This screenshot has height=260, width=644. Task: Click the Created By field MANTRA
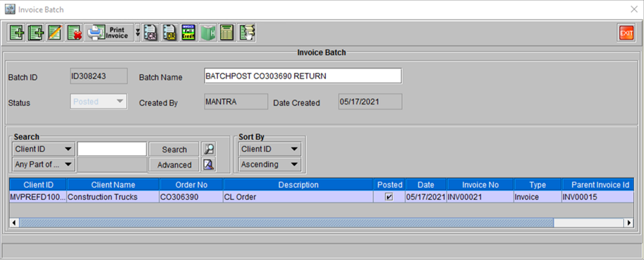[236, 101]
